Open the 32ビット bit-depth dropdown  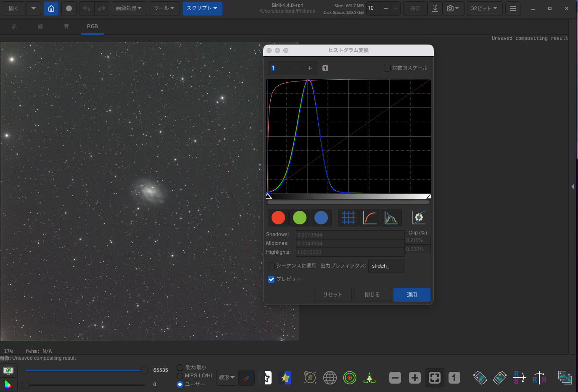point(484,8)
